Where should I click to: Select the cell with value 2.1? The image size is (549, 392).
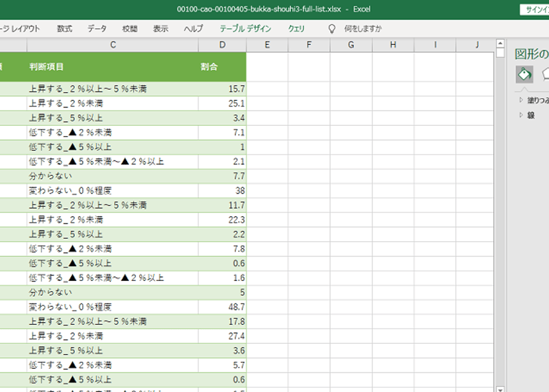222,162
